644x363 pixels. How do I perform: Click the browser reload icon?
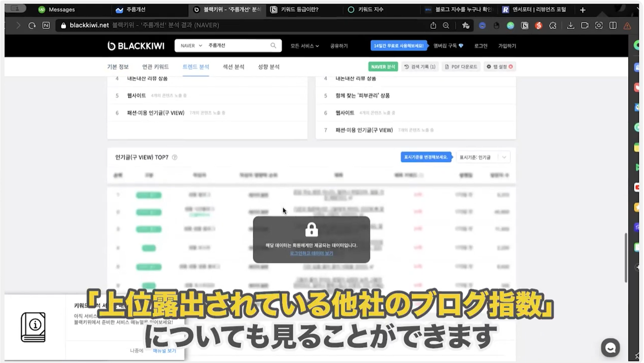tap(32, 25)
